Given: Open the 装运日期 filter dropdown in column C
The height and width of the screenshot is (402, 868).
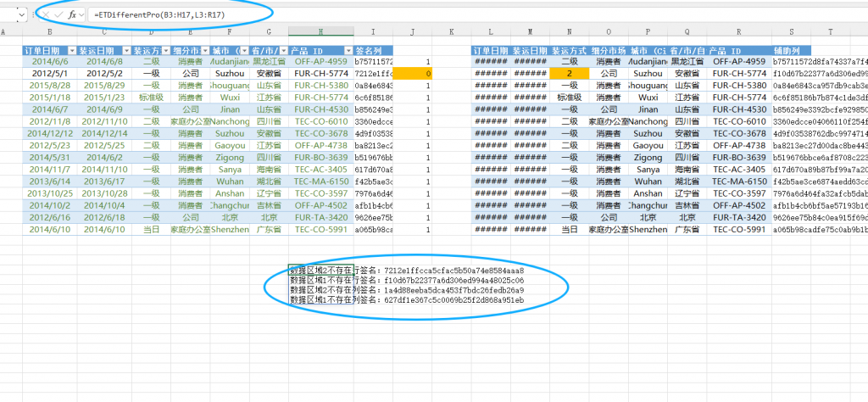Looking at the screenshot, I should coord(125,50).
